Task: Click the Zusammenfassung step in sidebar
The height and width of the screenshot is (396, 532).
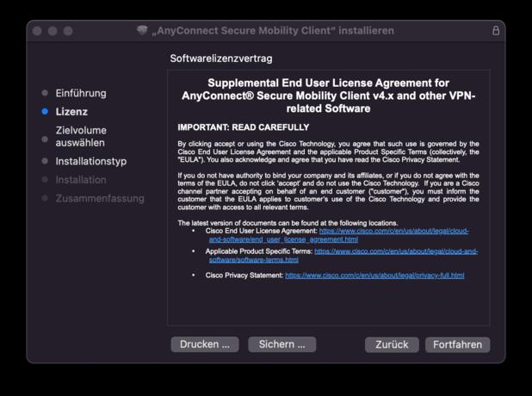Action: (x=100, y=198)
